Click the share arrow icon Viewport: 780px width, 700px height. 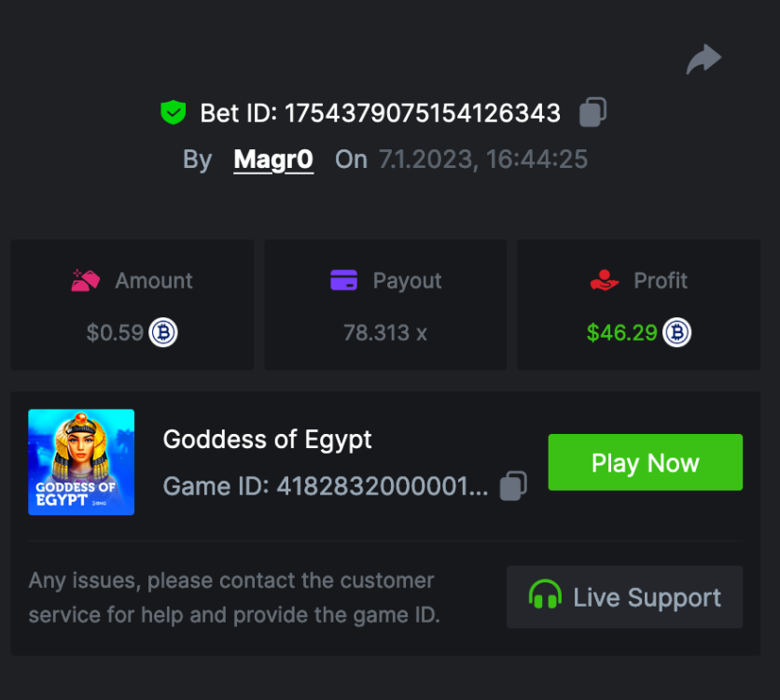(703, 59)
